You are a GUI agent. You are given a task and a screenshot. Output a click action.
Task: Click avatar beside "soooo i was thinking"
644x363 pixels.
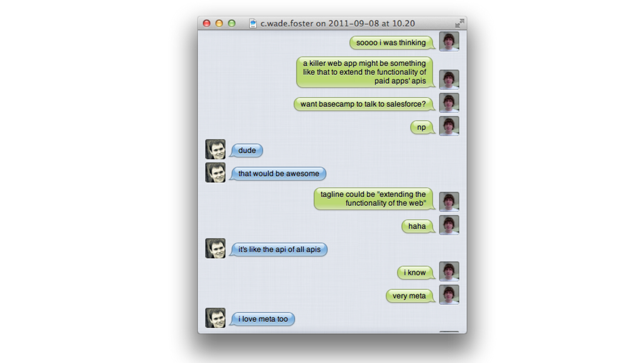449,41
